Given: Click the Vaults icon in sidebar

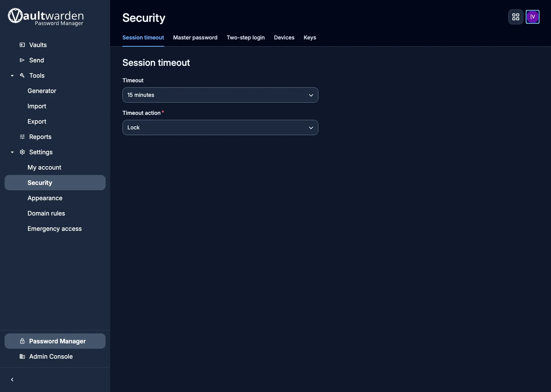Looking at the screenshot, I should point(22,45).
